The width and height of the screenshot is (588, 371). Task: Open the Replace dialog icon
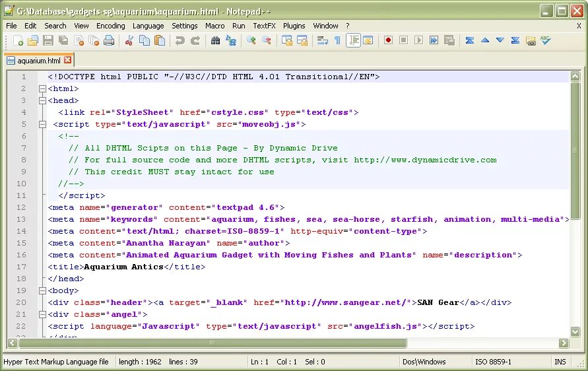[230, 40]
